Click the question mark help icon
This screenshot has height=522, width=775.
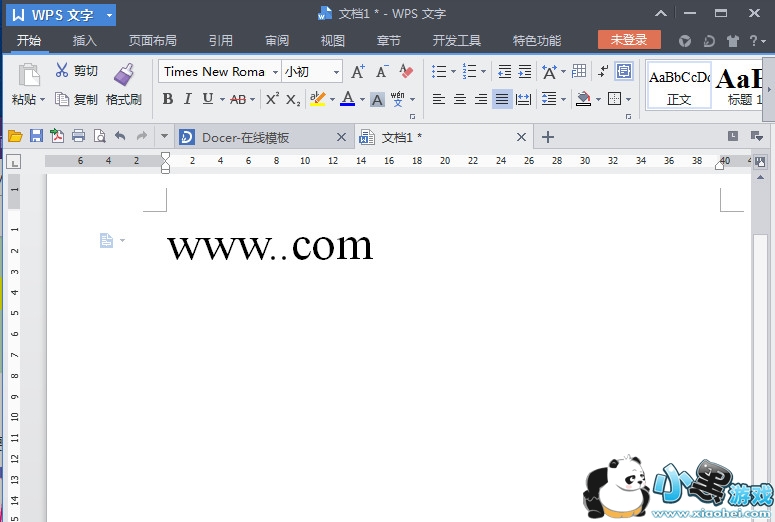coord(753,41)
